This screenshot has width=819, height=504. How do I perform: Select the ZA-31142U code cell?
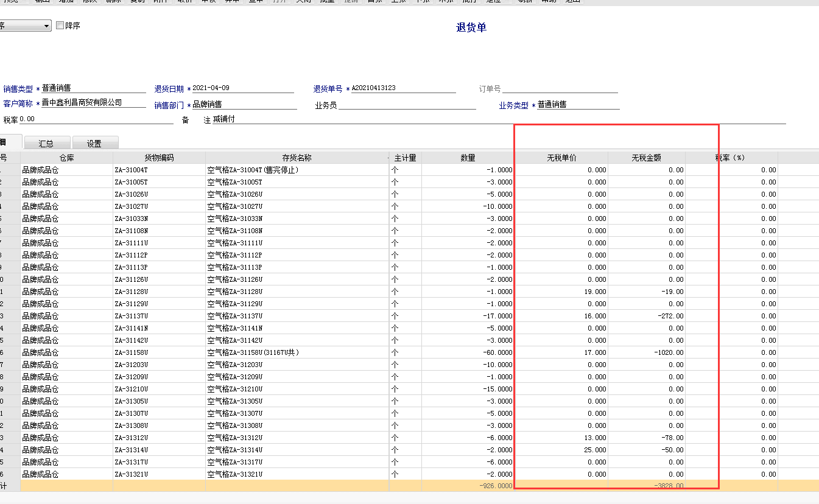[x=159, y=340]
